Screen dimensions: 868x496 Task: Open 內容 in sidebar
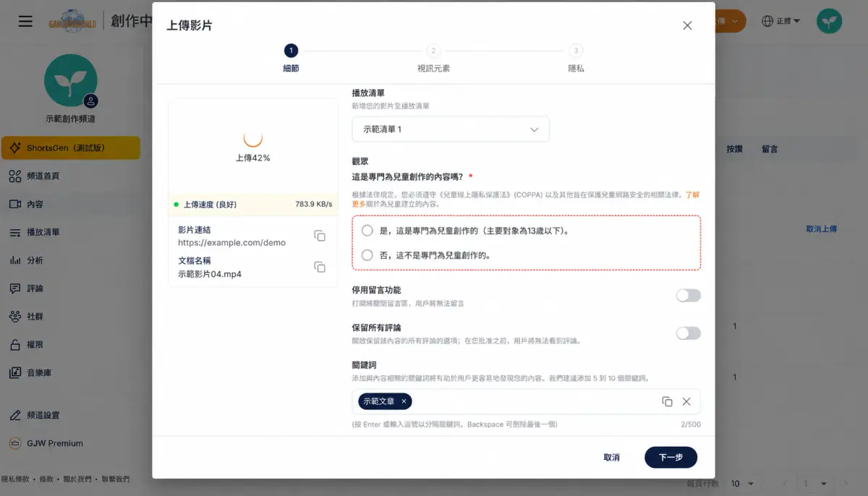click(70, 204)
